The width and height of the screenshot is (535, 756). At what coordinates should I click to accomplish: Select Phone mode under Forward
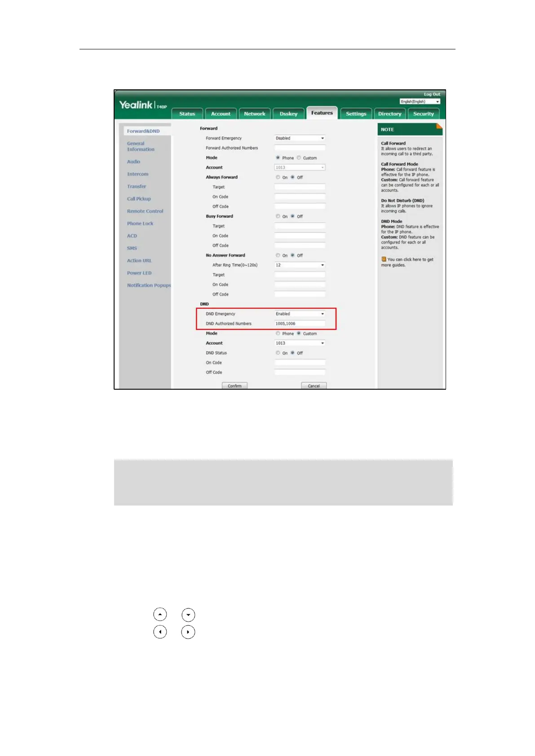278,158
